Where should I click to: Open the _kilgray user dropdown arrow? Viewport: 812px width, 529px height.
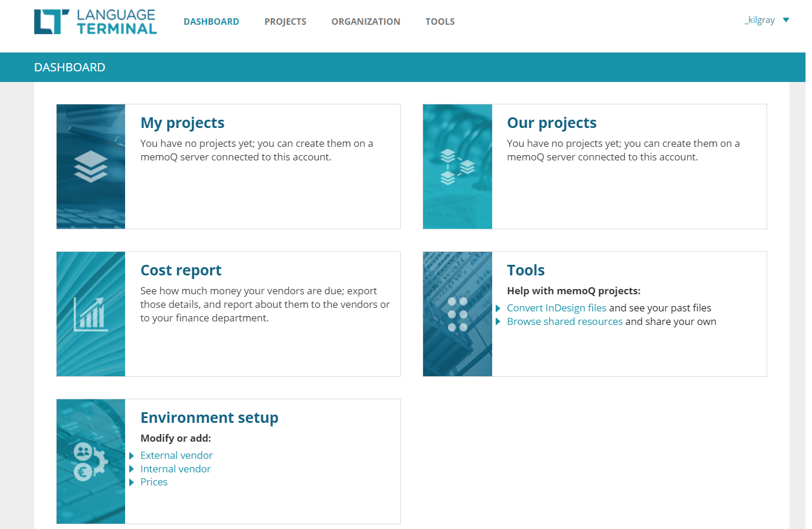point(786,20)
